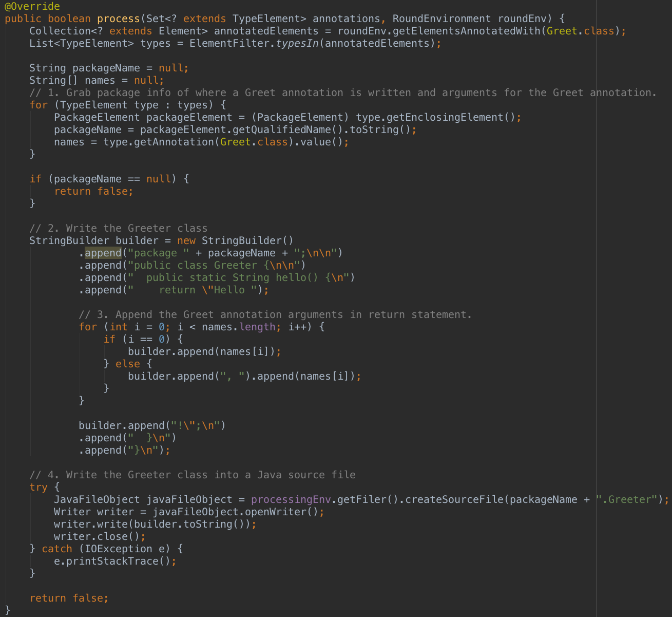Click comment '4. Write the Greeter class into'
672x617 pixels.
pyautogui.click(x=193, y=475)
